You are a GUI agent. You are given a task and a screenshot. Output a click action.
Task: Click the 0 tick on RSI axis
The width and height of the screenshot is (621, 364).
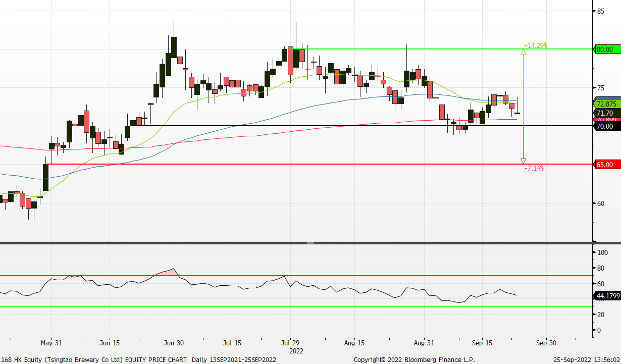599,330
